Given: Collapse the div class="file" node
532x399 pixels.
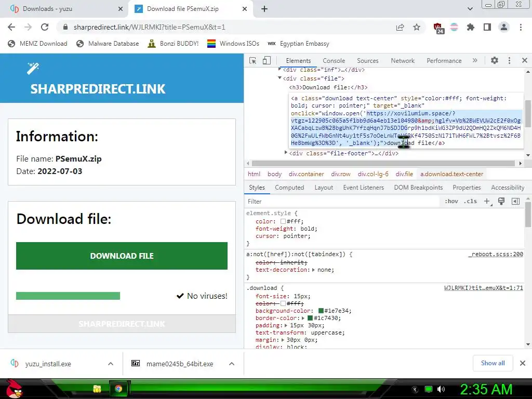Looking at the screenshot, I should click(x=280, y=78).
